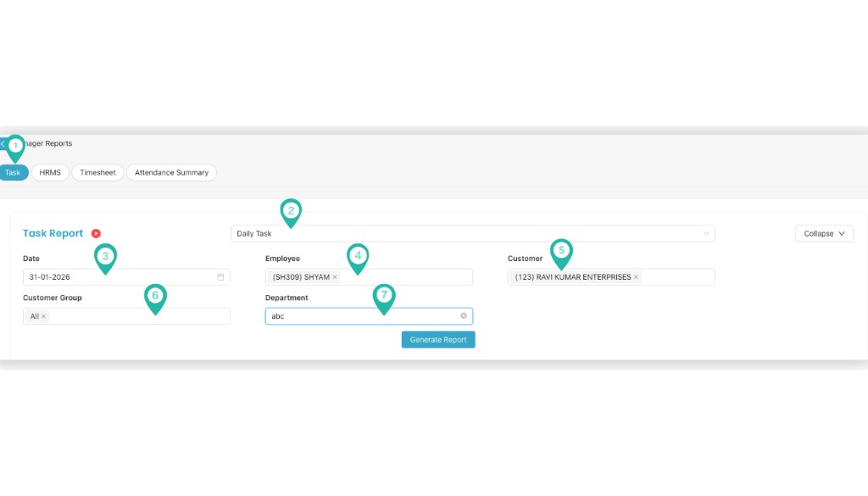Select the Task tab
868x496 pixels.
[14, 172]
